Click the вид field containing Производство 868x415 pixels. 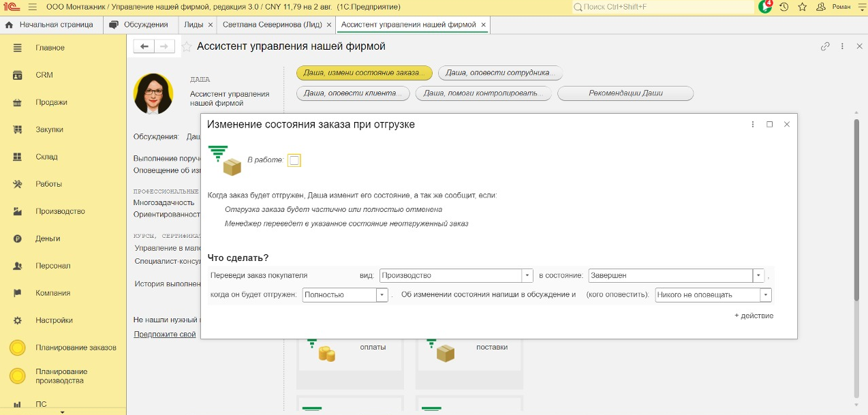tap(450, 276)
